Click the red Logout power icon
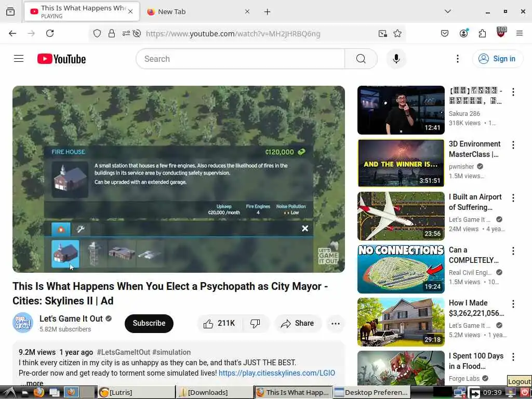The image size is (532, 399). [x=525, y=393]
